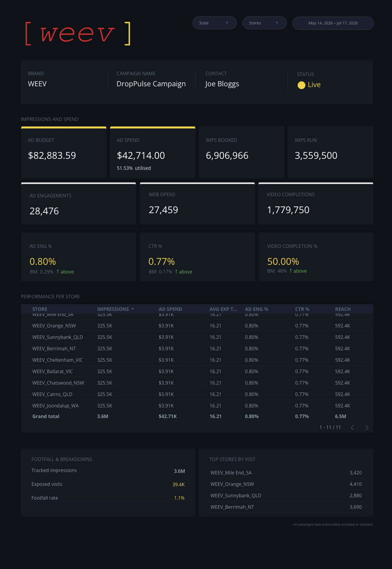
Task: Click the weev logo
Action: (78, 34)
